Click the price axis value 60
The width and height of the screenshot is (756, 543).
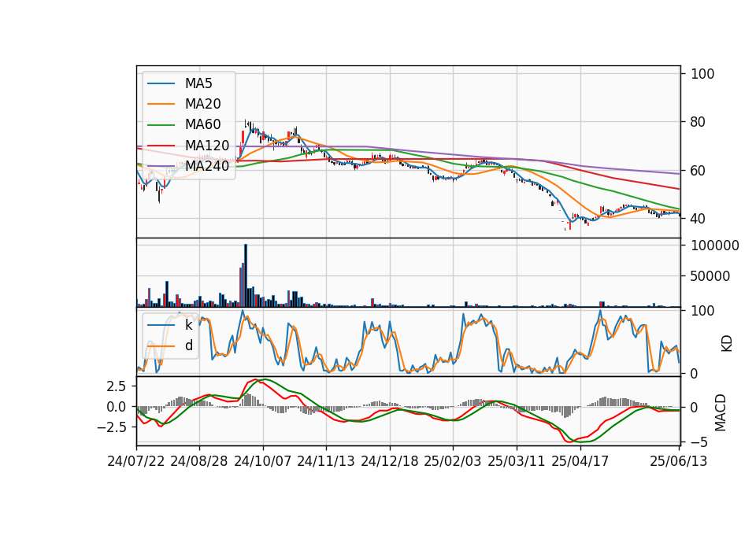click(x=698, y=171)
